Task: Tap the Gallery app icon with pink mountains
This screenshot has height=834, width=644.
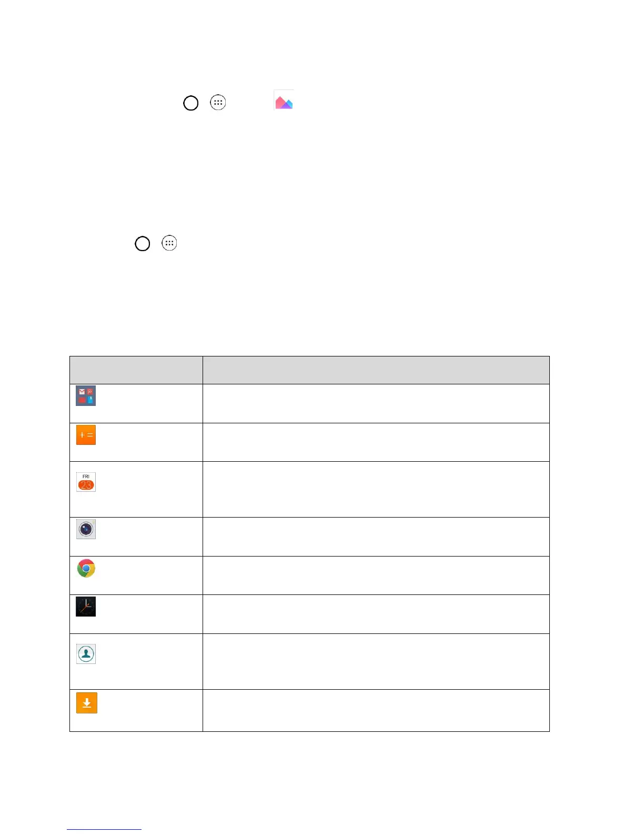Action: tap(284, 100)
